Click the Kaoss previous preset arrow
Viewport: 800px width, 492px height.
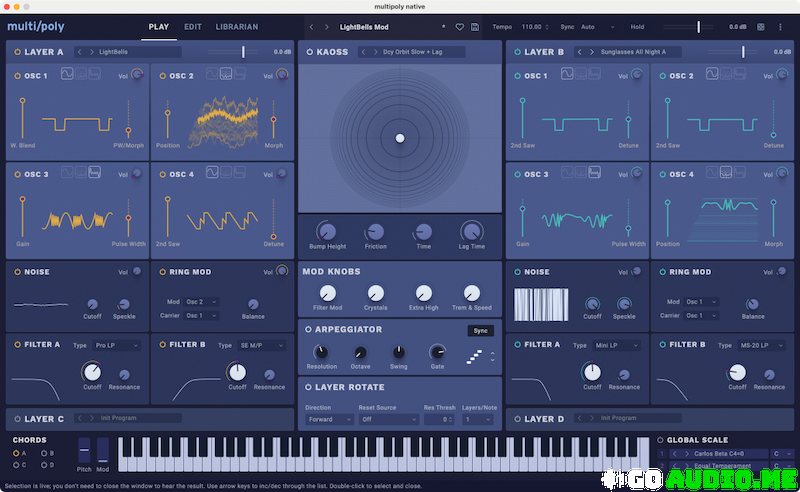click(x=363, y=52)
